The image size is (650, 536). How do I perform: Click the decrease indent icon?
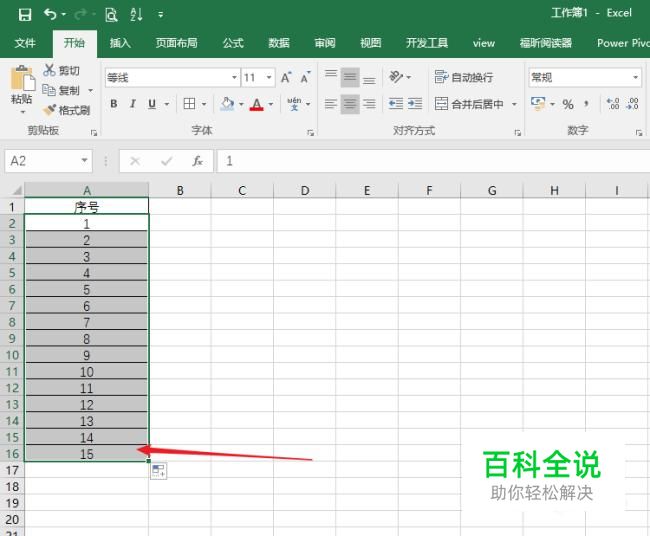pyautogui.click(x=396, y=104)
